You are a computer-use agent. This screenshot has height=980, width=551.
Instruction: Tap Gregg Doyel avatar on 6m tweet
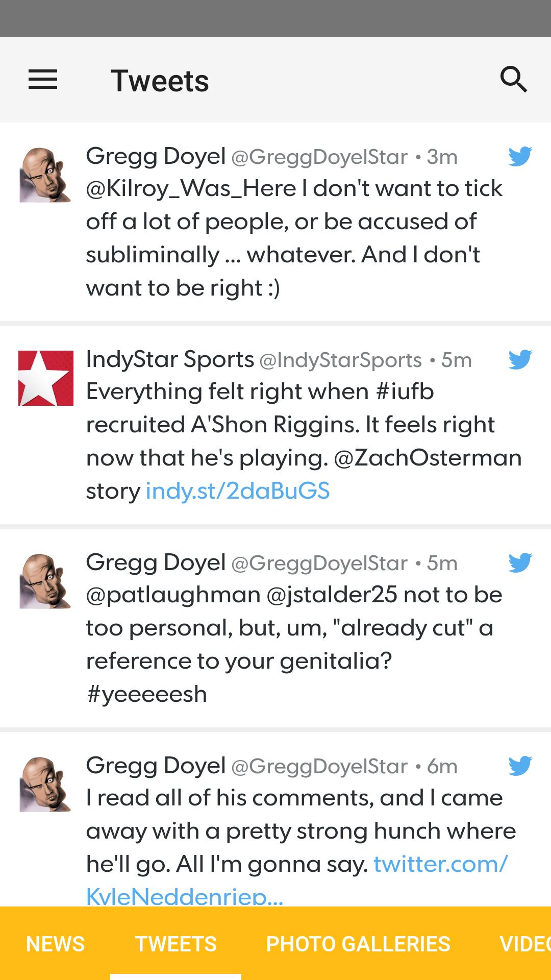click(x=45, y=785)
